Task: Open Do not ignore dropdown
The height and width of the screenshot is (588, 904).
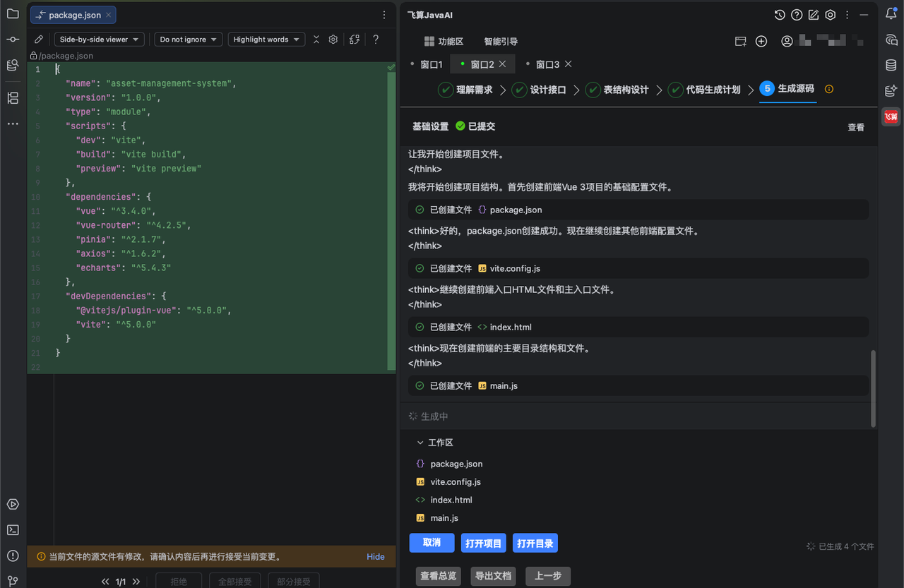Action: [189, 40]
